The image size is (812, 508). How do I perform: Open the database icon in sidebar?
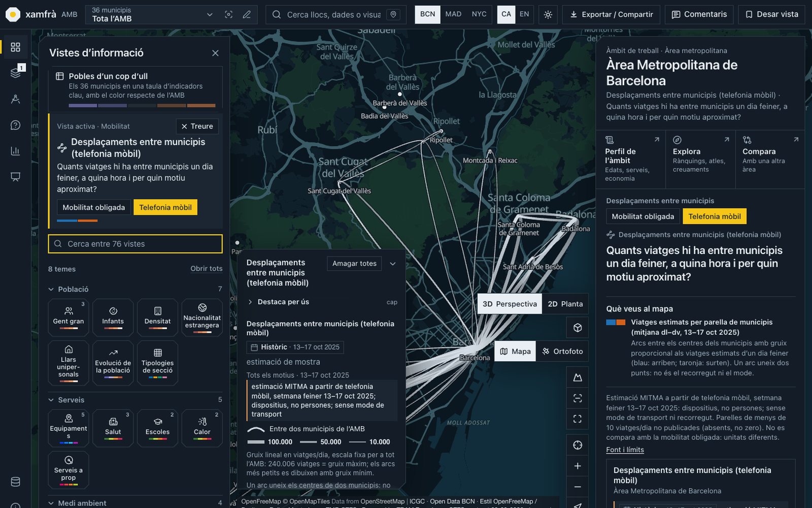(15, 482)
